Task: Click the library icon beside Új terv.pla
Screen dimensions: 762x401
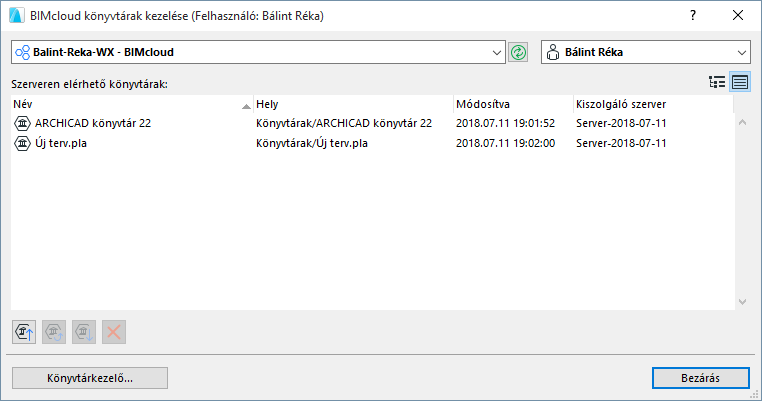Action: [22, 143]
